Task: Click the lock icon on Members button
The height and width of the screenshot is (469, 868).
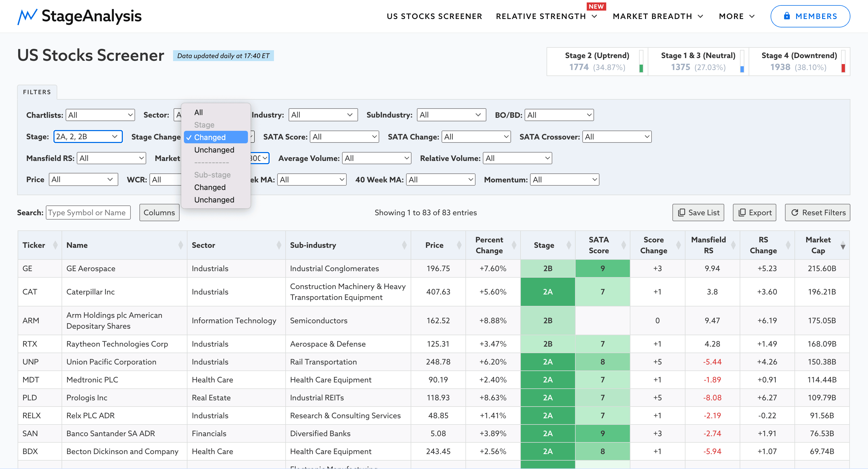Action: click(787, 16)
